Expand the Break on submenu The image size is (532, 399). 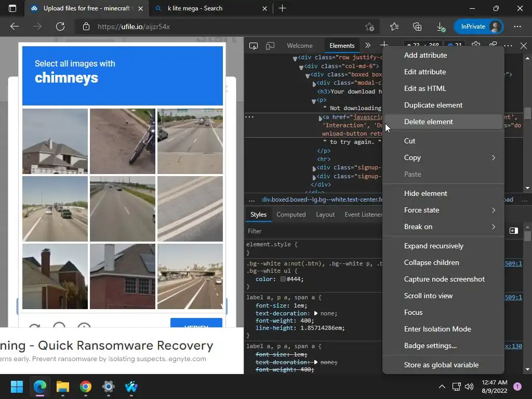(443, 227)
